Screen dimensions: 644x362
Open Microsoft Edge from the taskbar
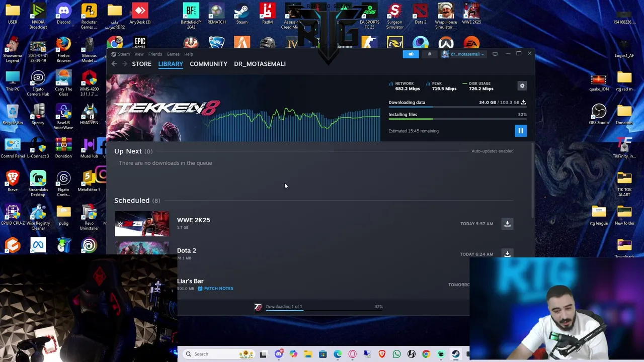pyautogui.click(x=338, y=354)
